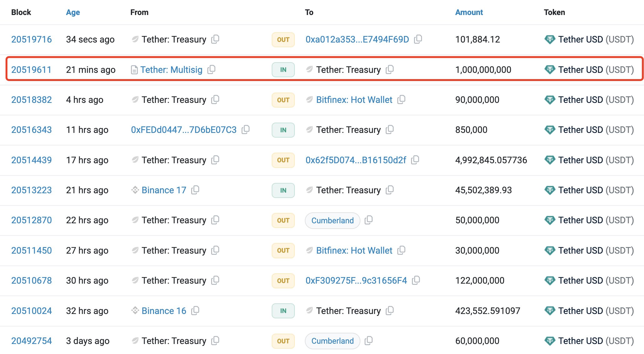The image size is (644, 354).
Task: Copy Tether: Treasury To address in block 20513223 row
Action: [x=390, y=190]
